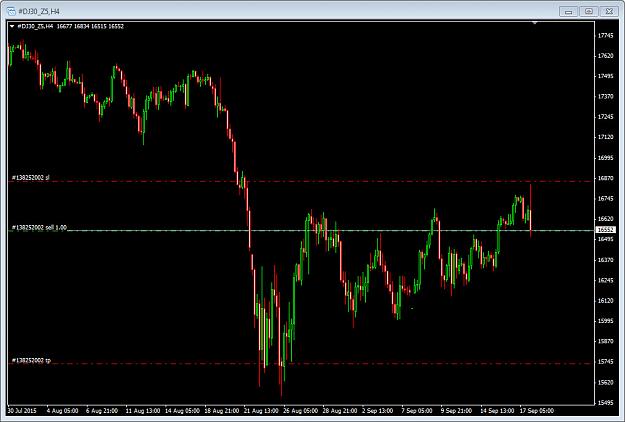Screen dimensions: 625x422
Task: Minimize the #DJ30_Z5,H4 chart window
Action: coord(568,12)
